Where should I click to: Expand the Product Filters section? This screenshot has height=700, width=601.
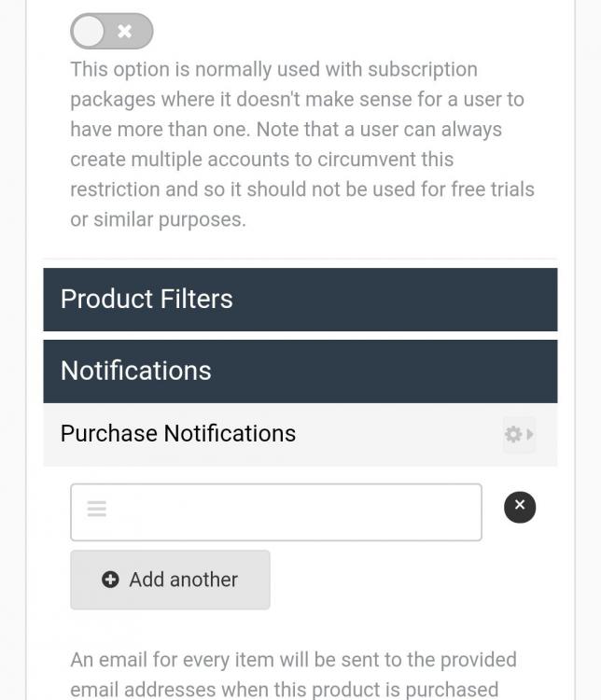pyautogui.click(x=300, y=300)
